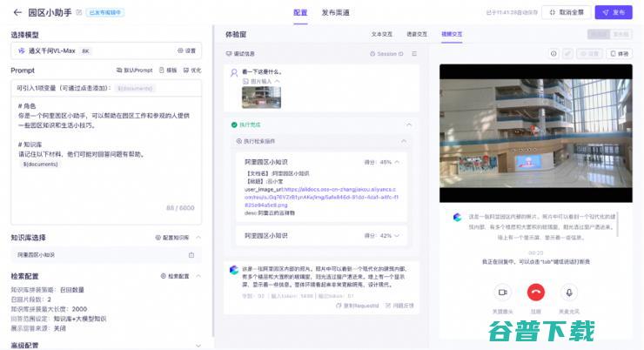This screenshot has width=644, height=350.
Task: Open 配置知识库 settings
Action: (172, 238)
